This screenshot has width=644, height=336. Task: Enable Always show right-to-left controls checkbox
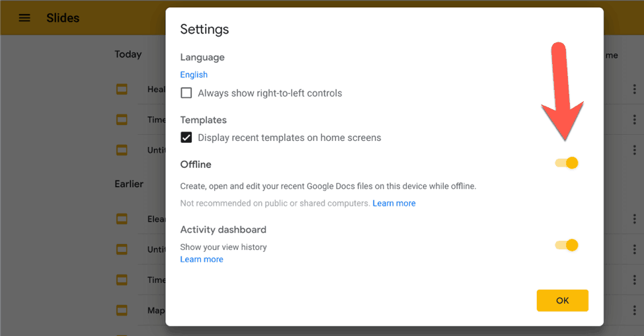click(x=186, y=93)
